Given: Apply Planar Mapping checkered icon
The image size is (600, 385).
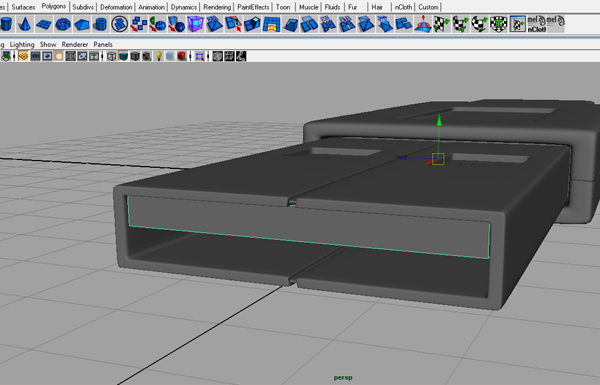Looking at the screenshot, I should pyautogui.click(x=442, y=24).
